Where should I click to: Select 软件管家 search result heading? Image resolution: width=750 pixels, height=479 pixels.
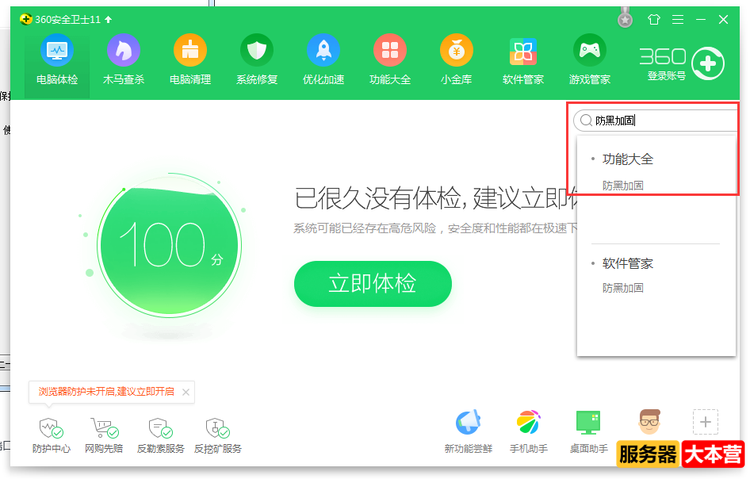click(627, 264)
